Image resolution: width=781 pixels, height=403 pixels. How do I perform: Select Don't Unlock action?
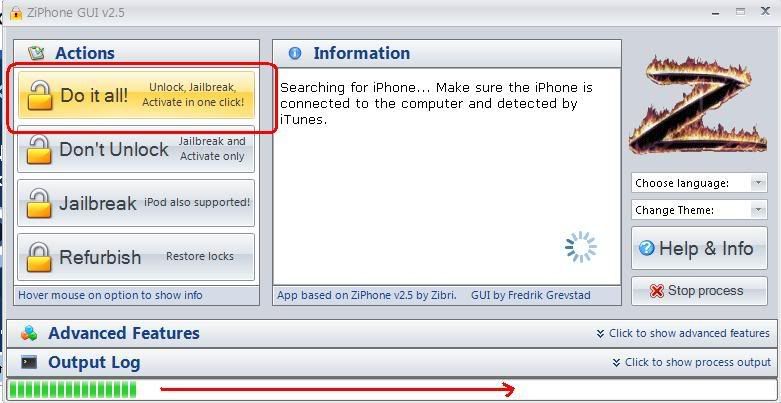tap(136, 149)
